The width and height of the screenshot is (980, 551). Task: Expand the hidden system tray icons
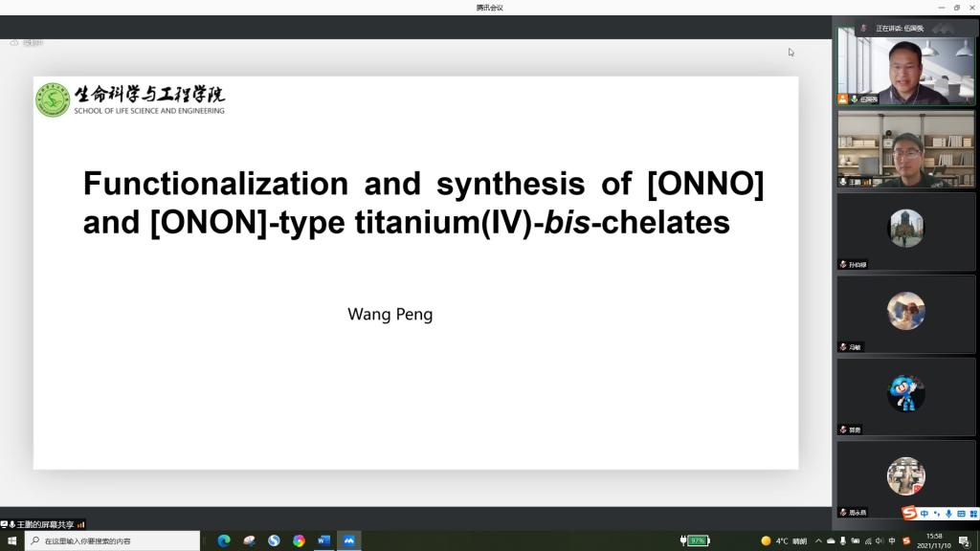(818, 540)
